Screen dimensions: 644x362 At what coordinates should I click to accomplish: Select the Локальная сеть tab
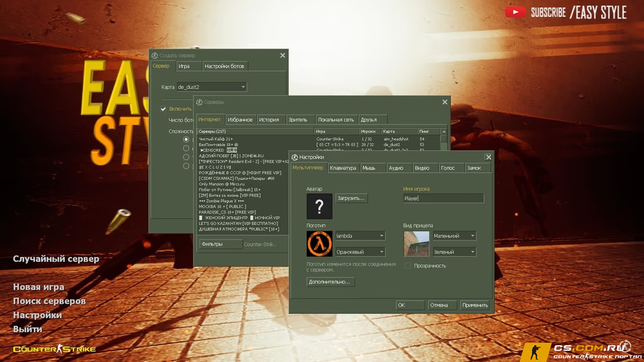point(336,120)
